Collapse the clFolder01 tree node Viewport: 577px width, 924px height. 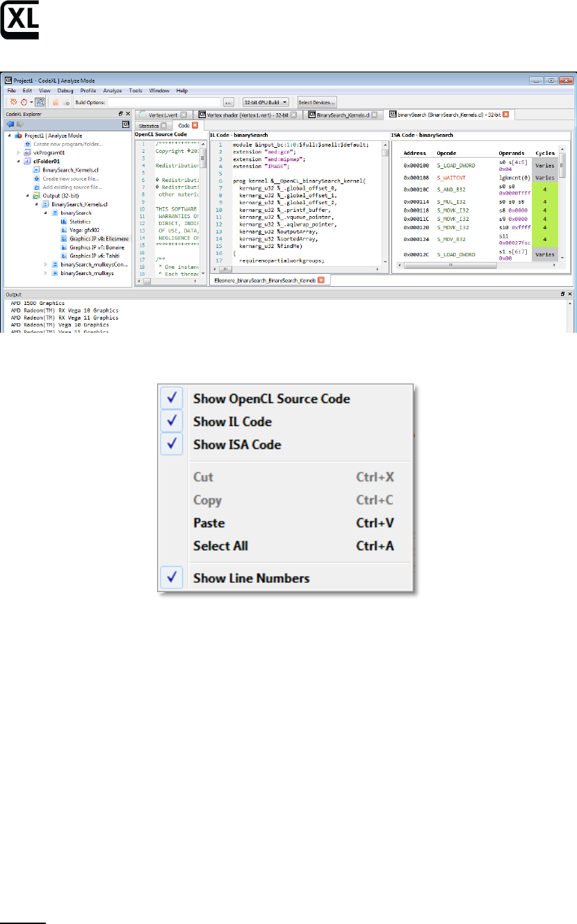tap(19, 161)
